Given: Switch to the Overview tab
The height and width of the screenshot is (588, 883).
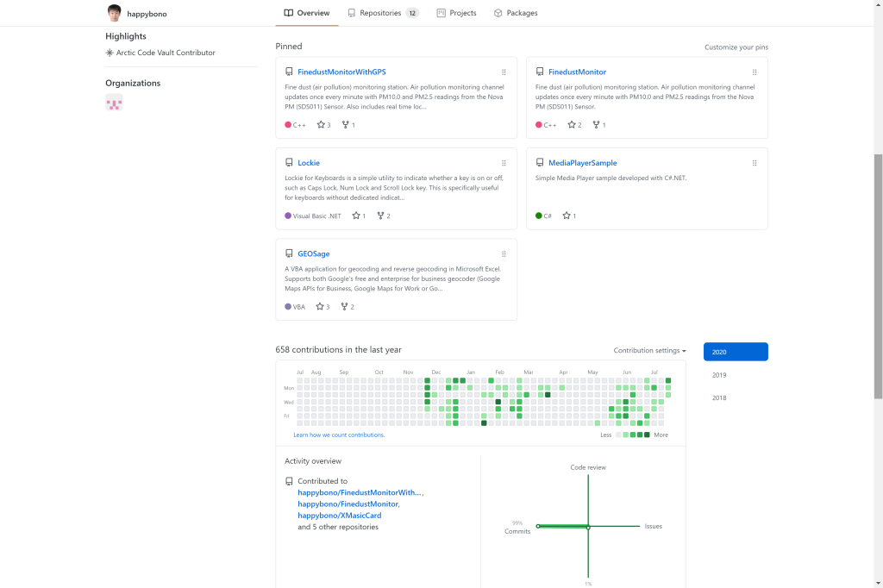Looking at the screenshot, I should (307, 13).
